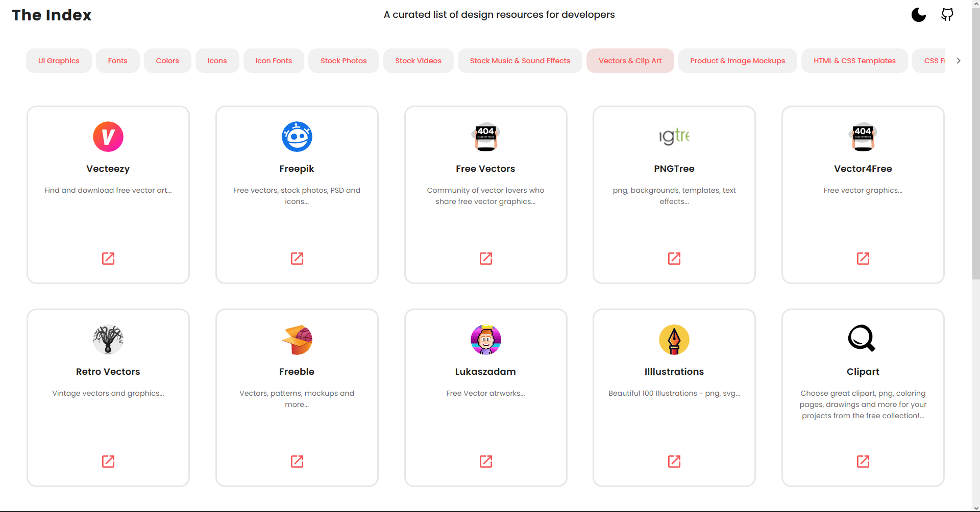Click the PNGTree logo image
The height and width of the screenshot is (512, 980).
coord(674,137)
